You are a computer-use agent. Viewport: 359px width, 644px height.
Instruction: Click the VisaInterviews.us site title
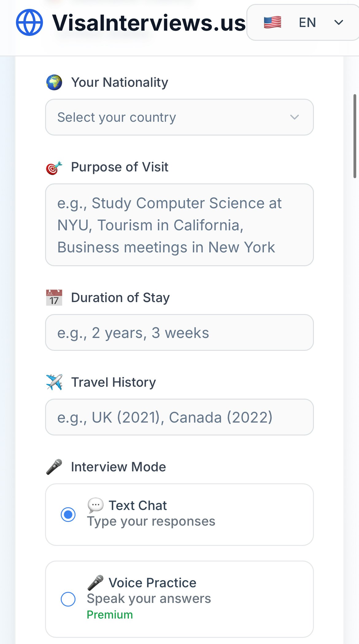(x=149, y=23)
